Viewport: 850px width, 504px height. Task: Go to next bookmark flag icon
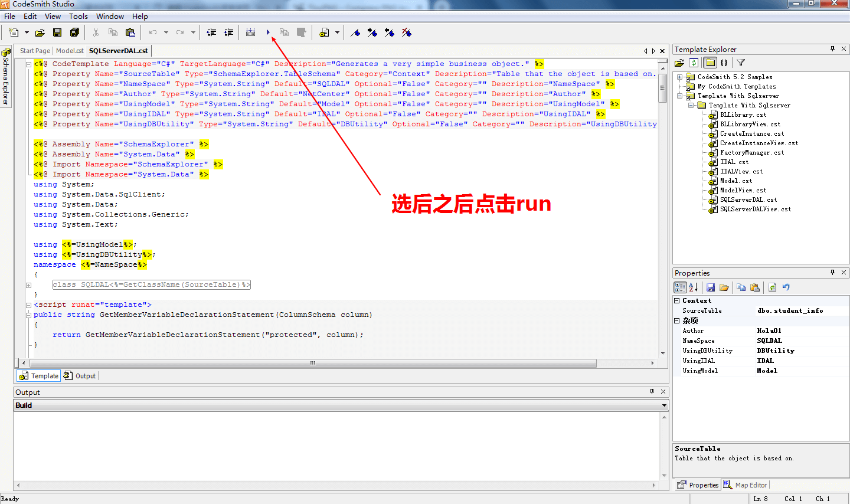(372, 32)
